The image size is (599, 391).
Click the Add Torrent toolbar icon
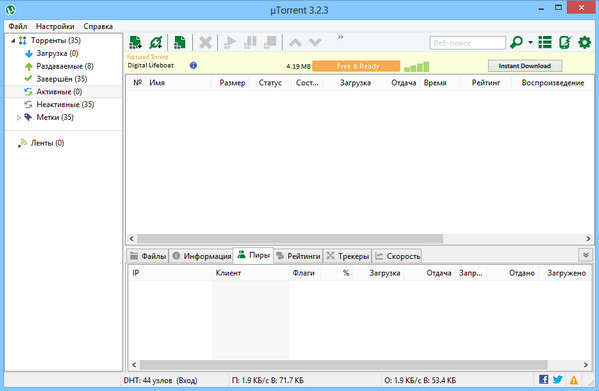[135, 42]
